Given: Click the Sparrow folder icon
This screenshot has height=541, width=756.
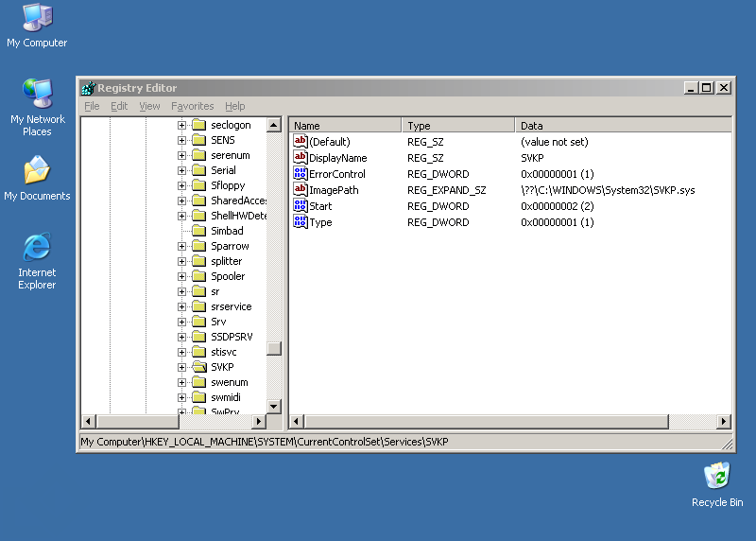Looking at the screenshot, I should (x=199, y=246).
